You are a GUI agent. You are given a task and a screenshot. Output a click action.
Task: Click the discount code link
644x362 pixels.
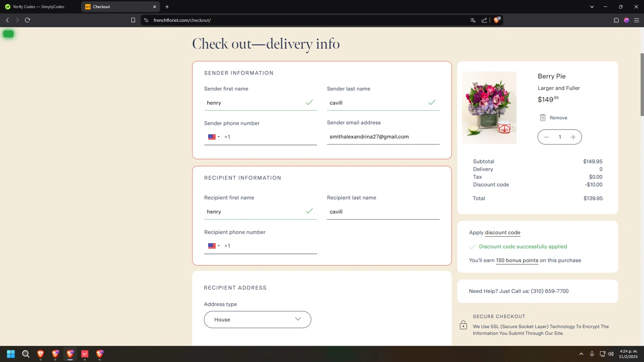(x=502, y=232)
